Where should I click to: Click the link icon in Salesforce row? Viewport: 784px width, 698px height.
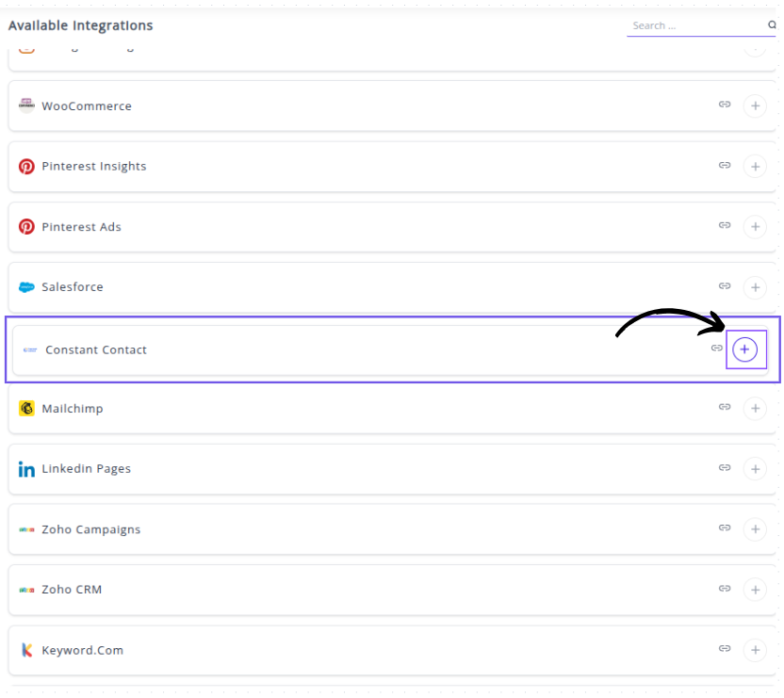[725, 286]
